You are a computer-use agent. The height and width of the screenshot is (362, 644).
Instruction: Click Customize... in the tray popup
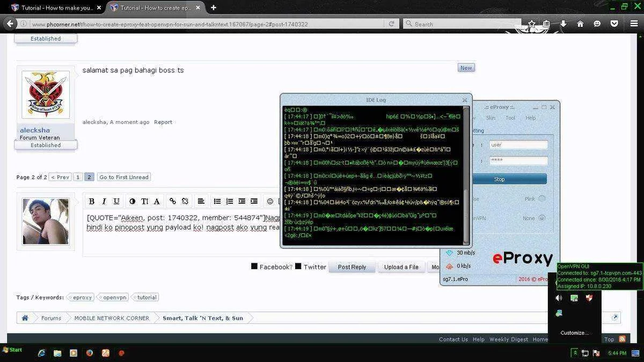(575, 333)
